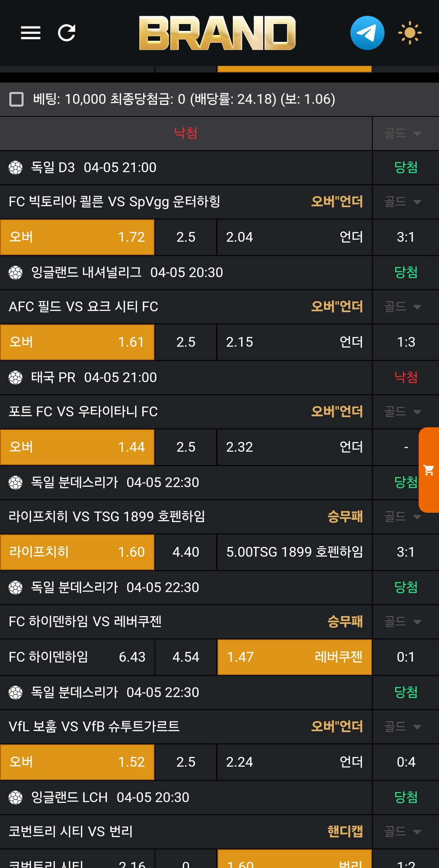The height and width of the screenshot is (868, 439).
Task: Select 언더 2.15 for AFC 필드 match
Action: pyautogui.click(x=294, y=342)
